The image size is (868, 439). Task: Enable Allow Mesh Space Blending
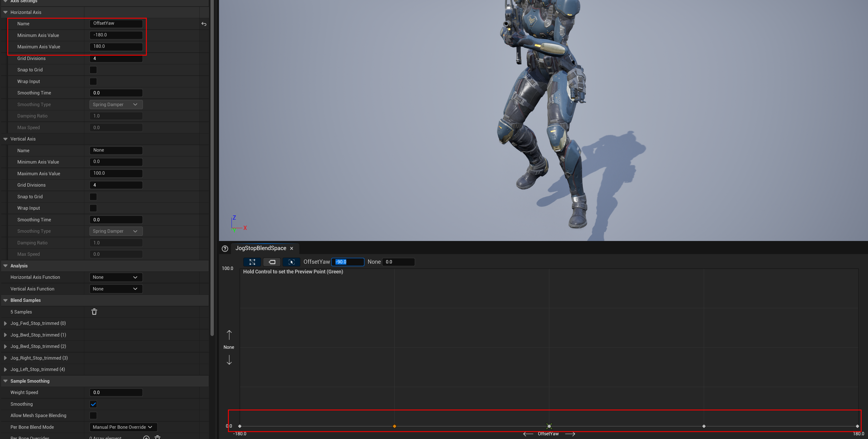point(93,415)
